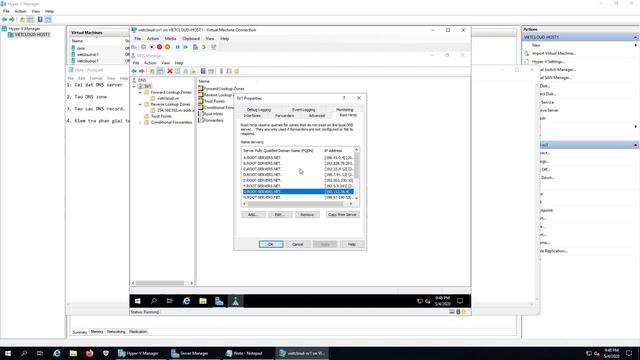Click the Back arrow in Hyper-V Manager toolbar
This screenshot has height=360, width=640.
click(x=4, y=19)
